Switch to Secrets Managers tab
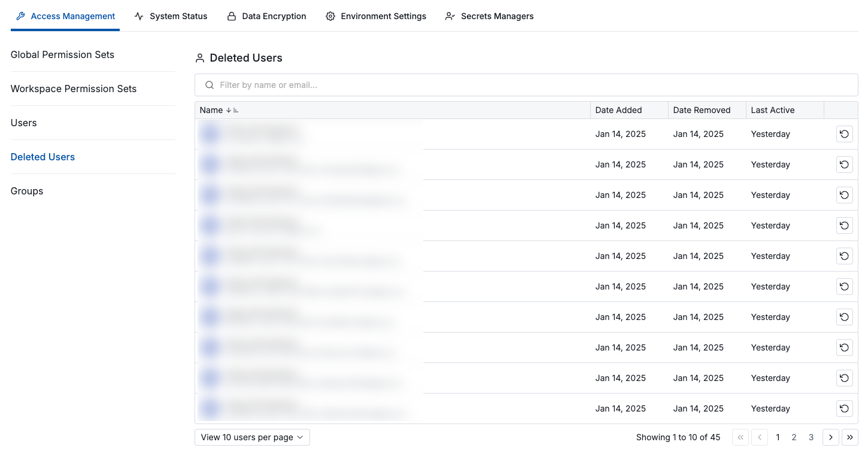This screenshot has height=454, width=868. point(489,16)
